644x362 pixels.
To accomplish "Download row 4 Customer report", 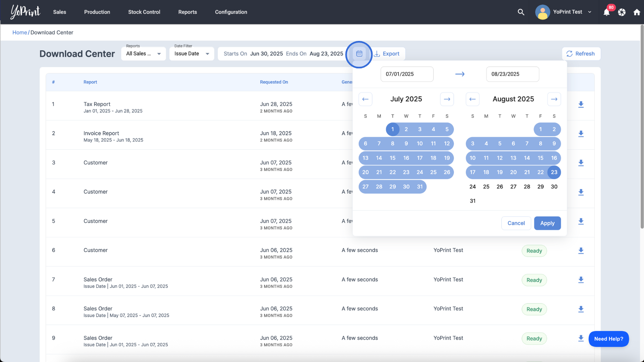I will click(581, 192).
